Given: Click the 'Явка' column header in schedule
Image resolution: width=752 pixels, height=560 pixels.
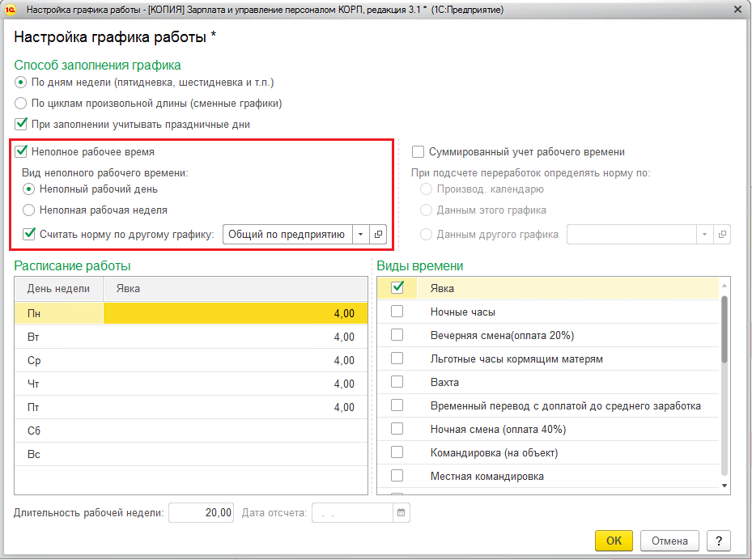Looking at the screenshot, I should pyautogui.click(x=236, y=289).
